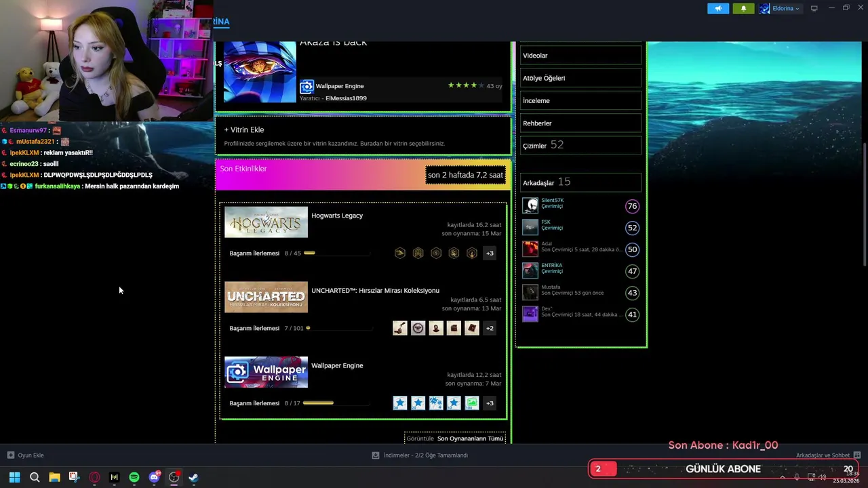The height and width of the screenshot is (488, 868).
Task: Expand the Eldorina account dropdown
Action: click(x=780, y=8)
